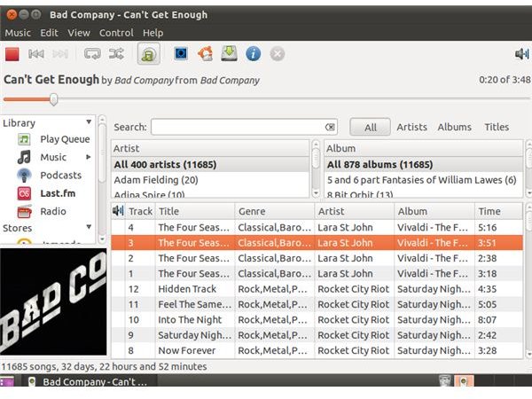Open the Help menu

pos(153,33)
